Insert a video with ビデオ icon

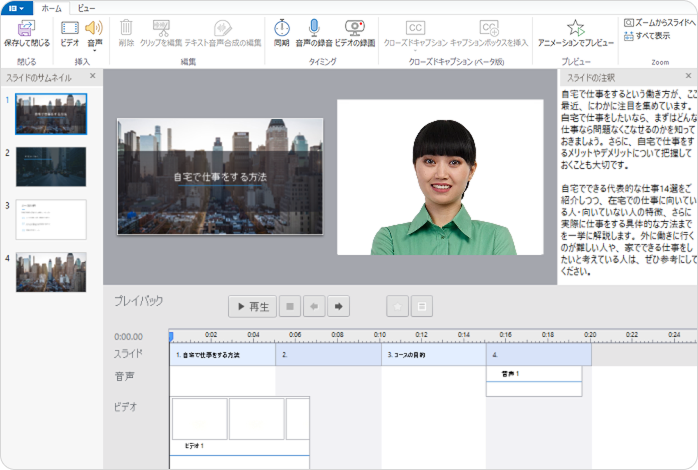point(70,28)
